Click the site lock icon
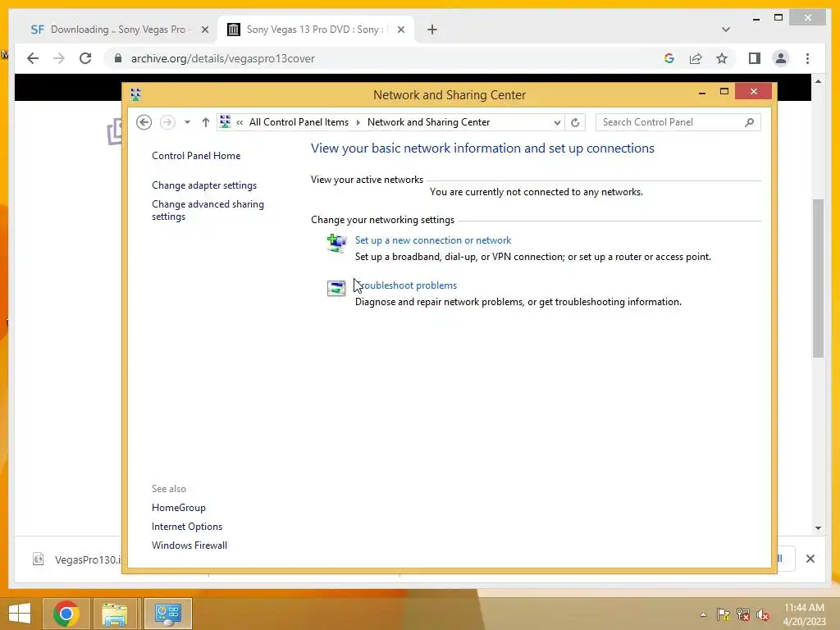The width and height of the screenshot is (840, 630). 118,58
